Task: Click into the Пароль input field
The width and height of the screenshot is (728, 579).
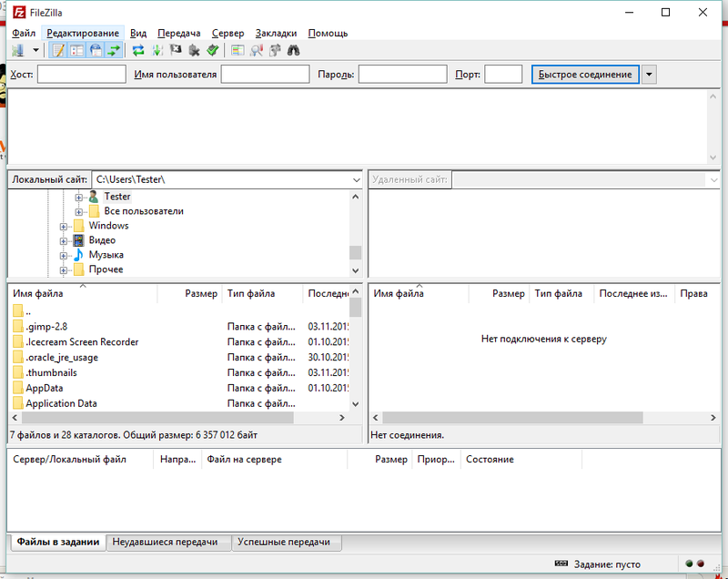Action: pos(402,75)
